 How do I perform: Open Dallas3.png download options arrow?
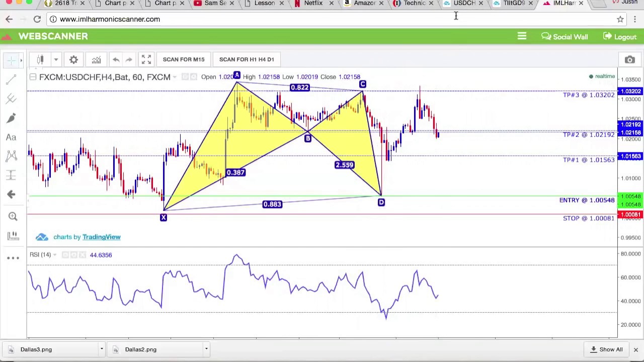pyautogui.click(x=102, y=349)
